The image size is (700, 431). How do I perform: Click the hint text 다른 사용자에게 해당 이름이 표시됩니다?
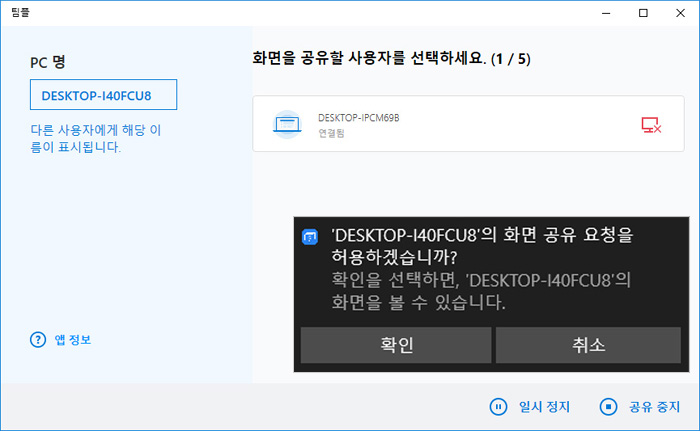pos(96,138)
